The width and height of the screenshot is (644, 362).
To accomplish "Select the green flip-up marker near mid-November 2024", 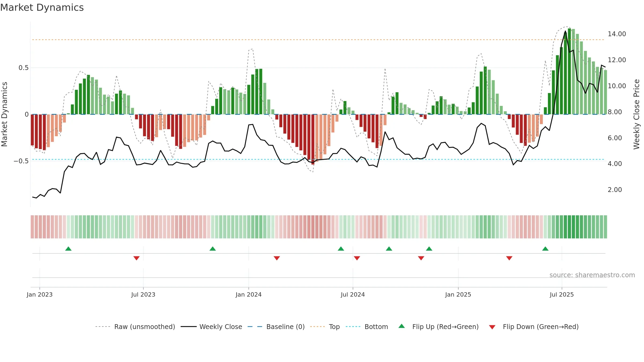I will 429,249.
